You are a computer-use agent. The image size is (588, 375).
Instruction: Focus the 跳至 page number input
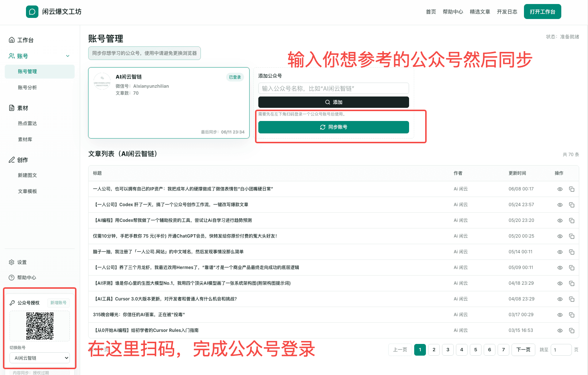click(561, 350)
